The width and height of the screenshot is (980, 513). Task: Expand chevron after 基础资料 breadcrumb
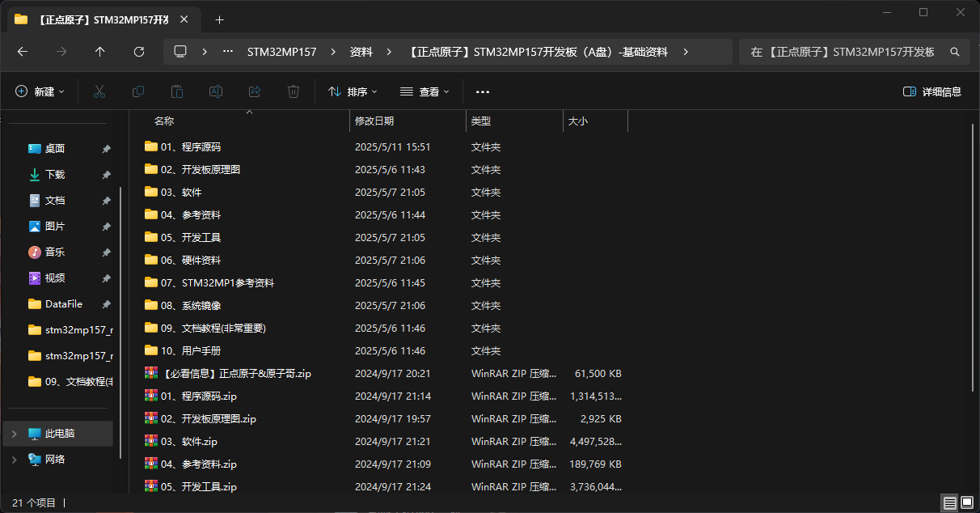click(x=686, y=52)
